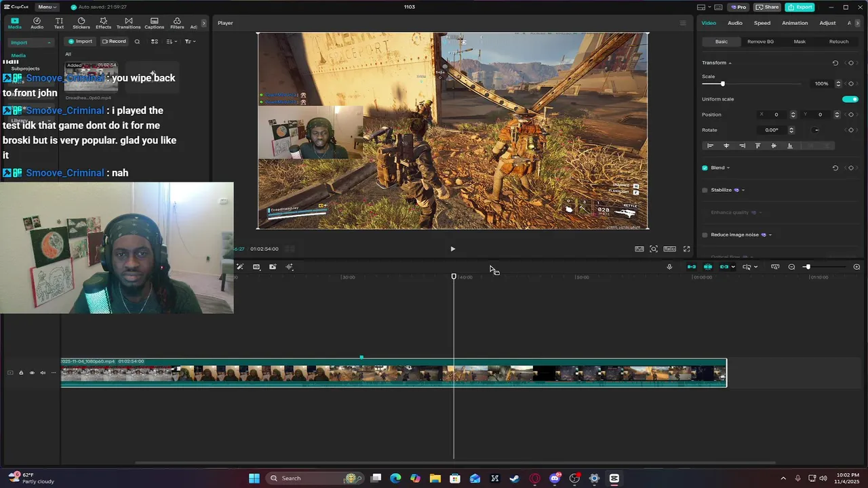Enable Reduce image noise checkbox
The width and height of the screenshot is (868, 488).
(x=705, y=235)
